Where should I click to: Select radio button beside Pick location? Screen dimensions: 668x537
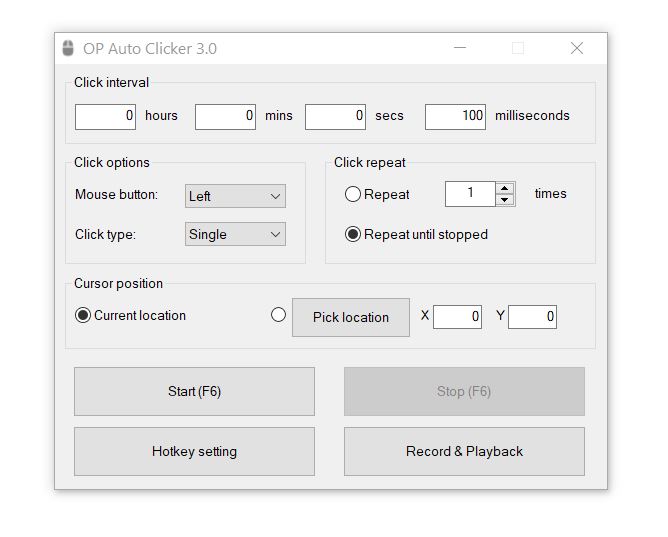click(x=279, y=315)
